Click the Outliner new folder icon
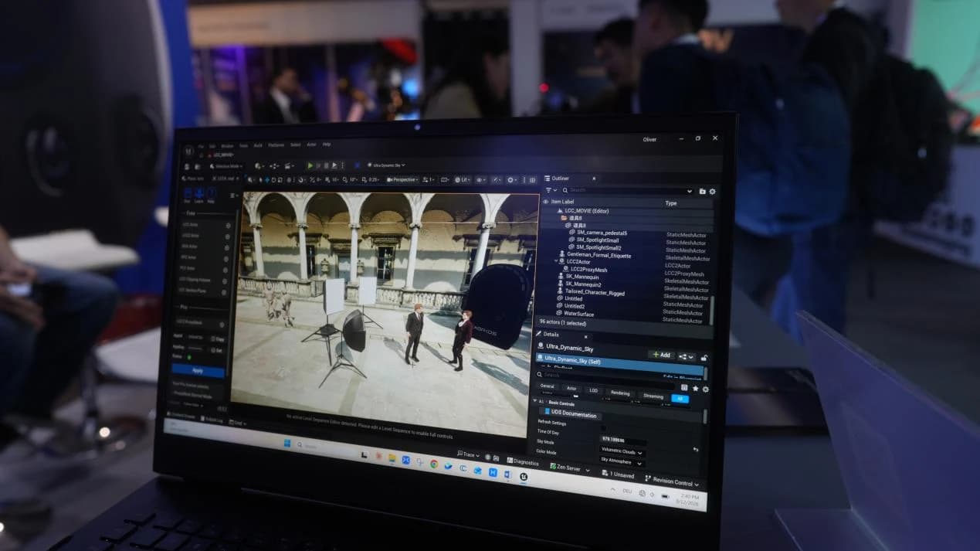The height and width of the screenshot is (551, 980). click(x=702, y=192)
